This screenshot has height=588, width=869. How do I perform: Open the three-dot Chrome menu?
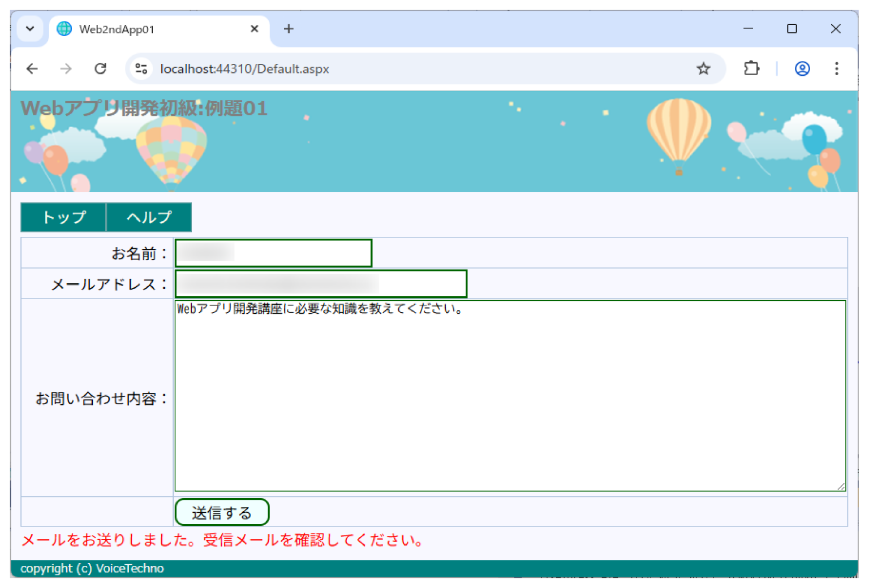pos(836,69)
